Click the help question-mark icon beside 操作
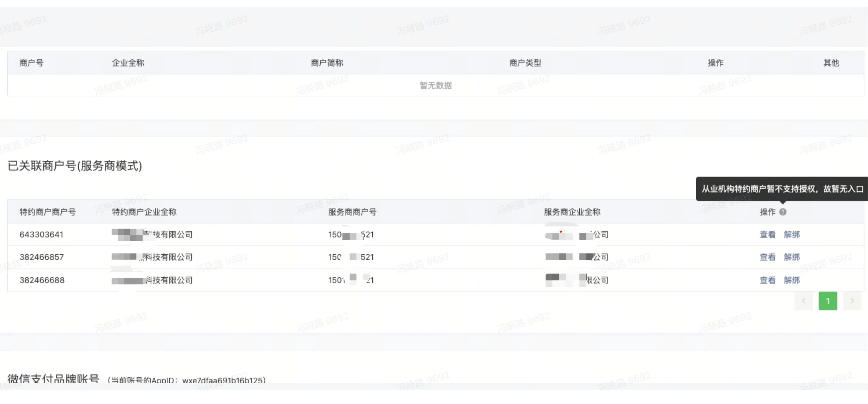Viewport: 868px width, 404px height. pos(783,212)
